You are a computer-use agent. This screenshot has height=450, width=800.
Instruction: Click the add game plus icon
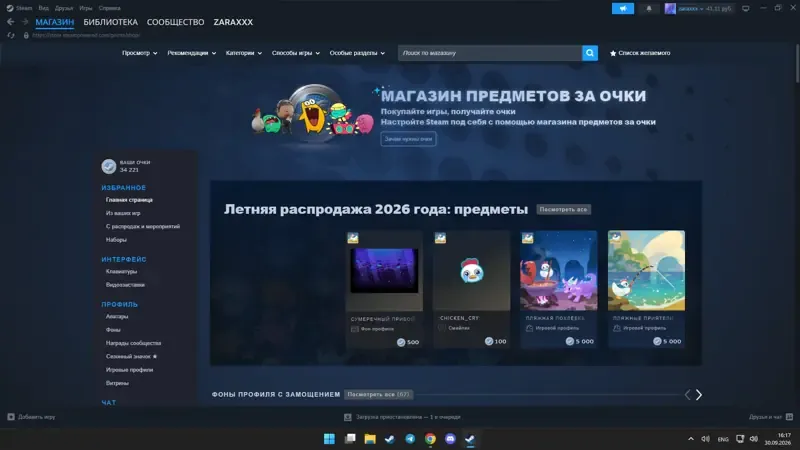click(11, 417)
